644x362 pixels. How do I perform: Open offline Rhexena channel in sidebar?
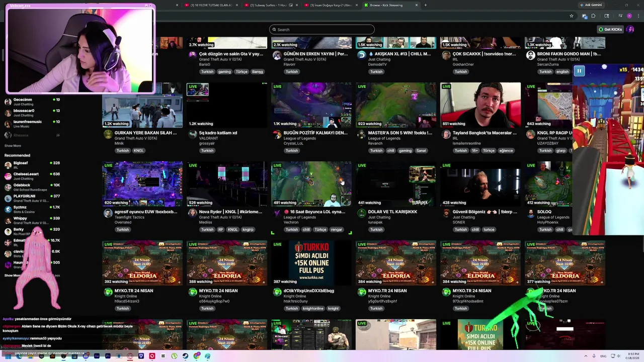point(32,135)
